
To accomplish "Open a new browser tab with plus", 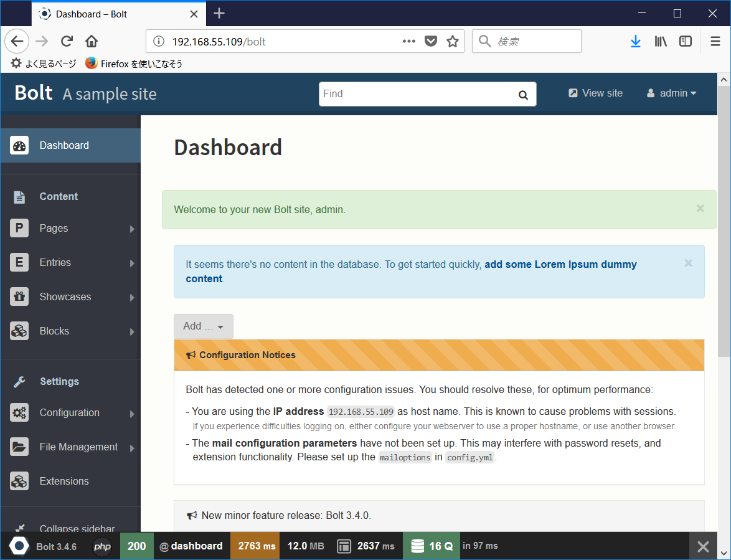I will [x=219, y=14].
